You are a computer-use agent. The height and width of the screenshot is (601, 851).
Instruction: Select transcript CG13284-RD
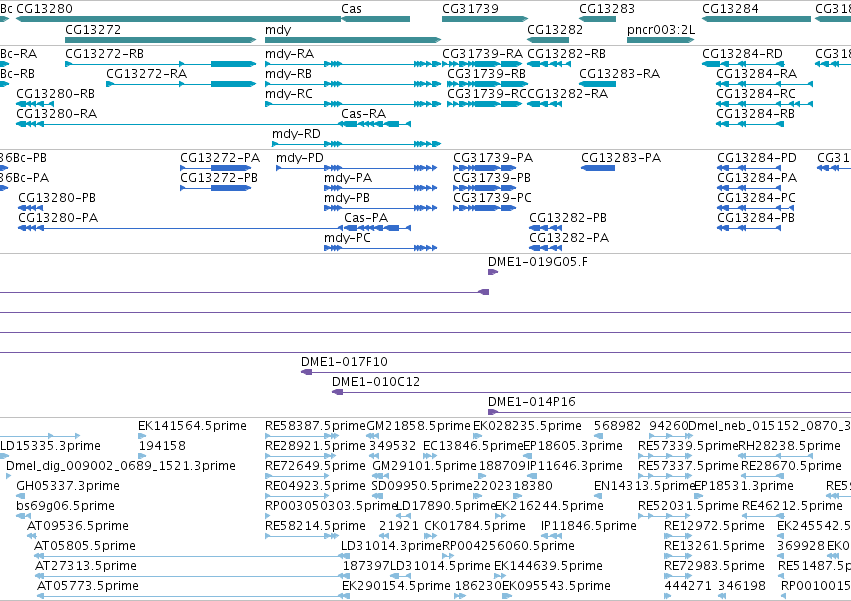click(x=742, y=54)
